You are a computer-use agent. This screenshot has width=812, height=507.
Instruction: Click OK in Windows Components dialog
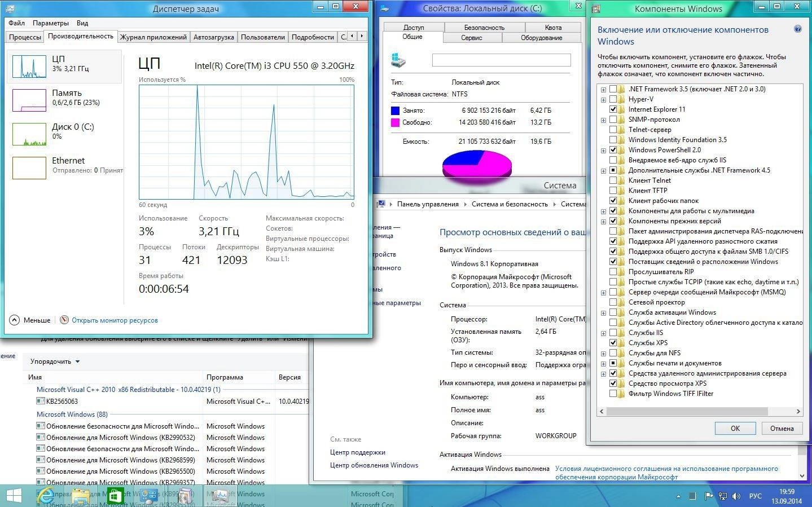point(735,428)
